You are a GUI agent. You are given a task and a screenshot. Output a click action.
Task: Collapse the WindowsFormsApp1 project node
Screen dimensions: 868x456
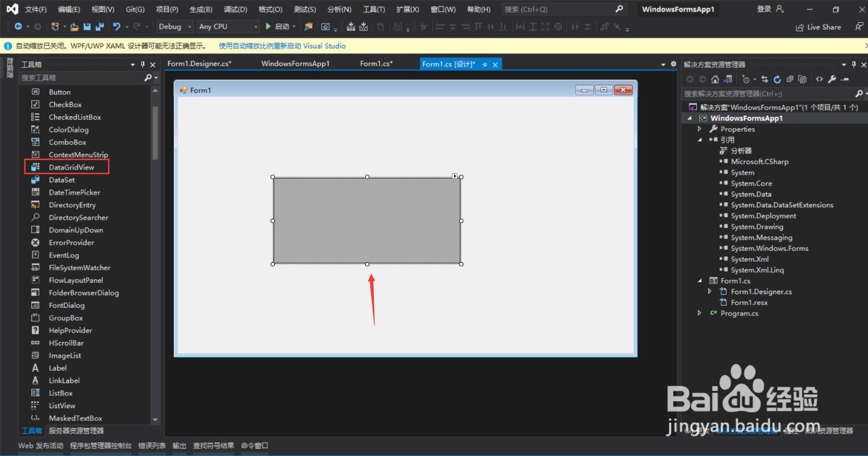coord(690,118)
